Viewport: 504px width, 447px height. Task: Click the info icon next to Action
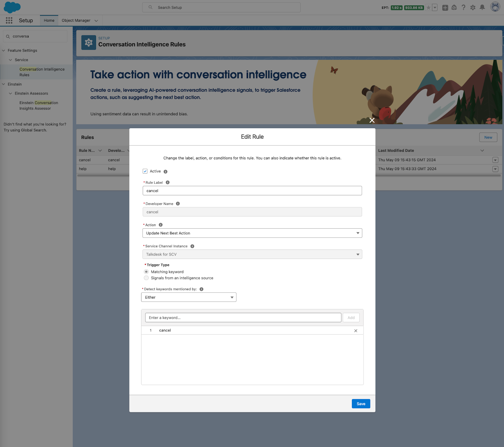[x=161, y=225]
